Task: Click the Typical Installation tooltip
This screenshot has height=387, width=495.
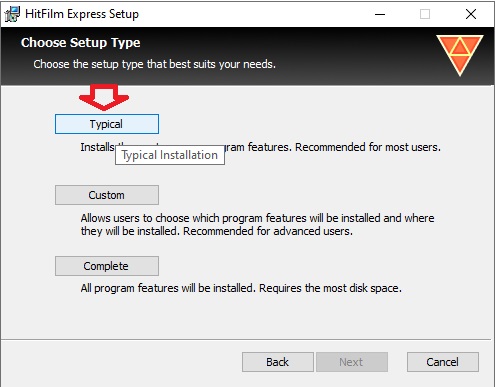Action: coord(170,155)
